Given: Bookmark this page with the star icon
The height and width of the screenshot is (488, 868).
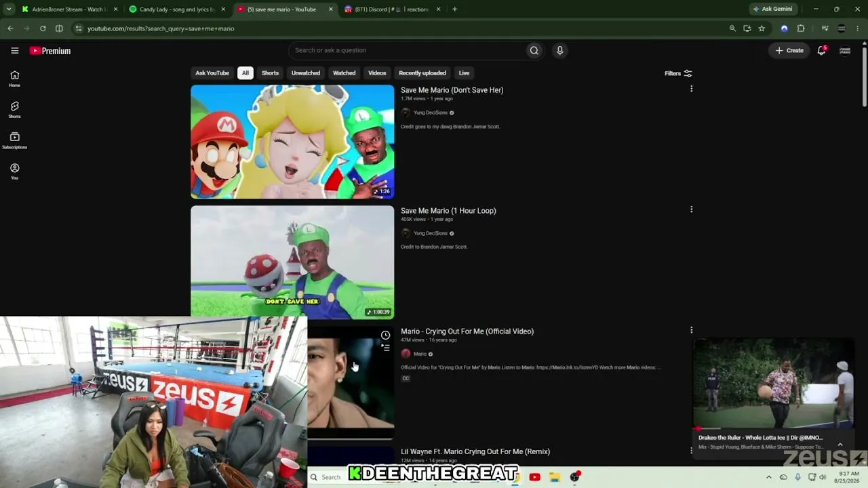Looking at the screenshot, I should (762, 28).
